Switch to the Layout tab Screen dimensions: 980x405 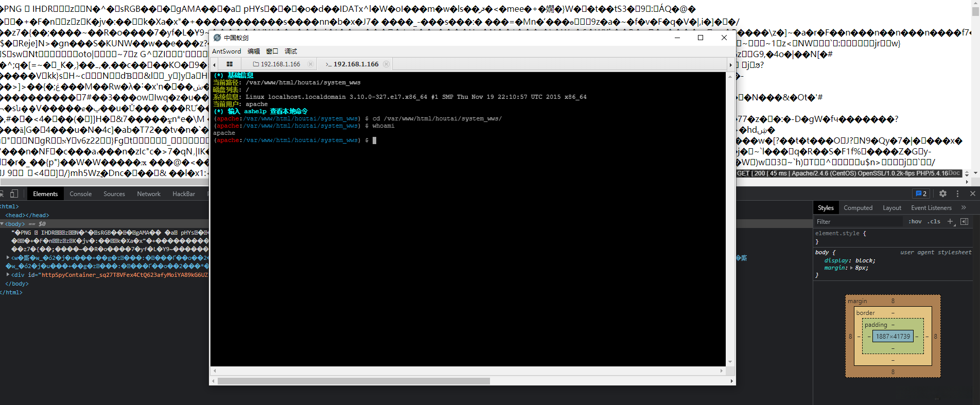click(x=892, y=208)
